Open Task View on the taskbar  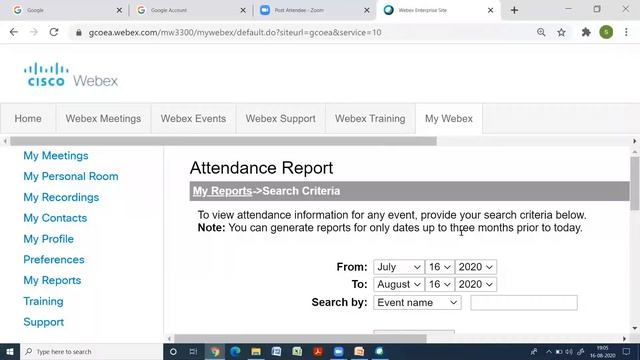point(193,351)
